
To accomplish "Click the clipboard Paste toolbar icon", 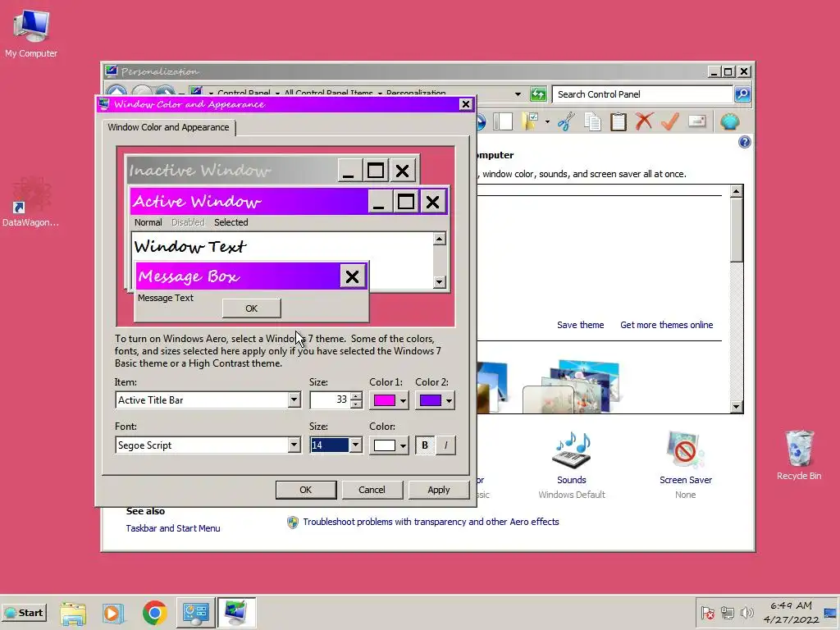I will coord(619,121).
